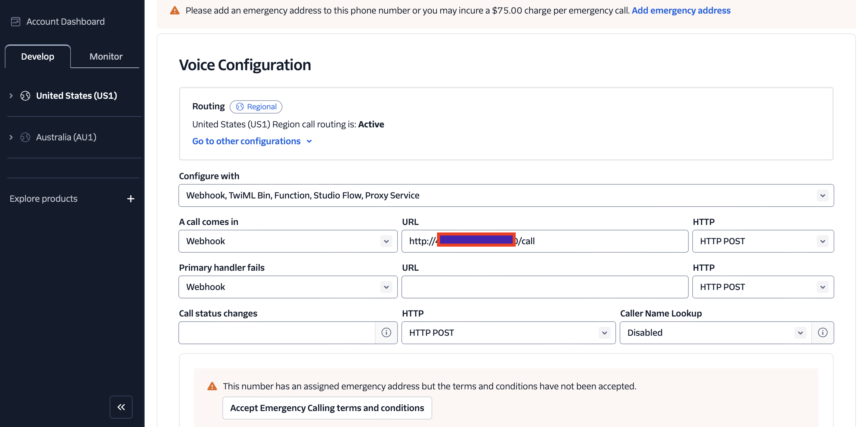Open Primary handler fails Webhook dropdown
The width and height of the screenshot is (868, 427).
point(288,287)
